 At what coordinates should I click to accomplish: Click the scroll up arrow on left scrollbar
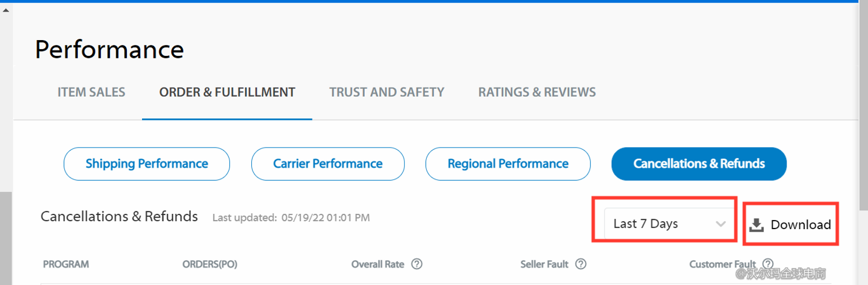[6, 10]
